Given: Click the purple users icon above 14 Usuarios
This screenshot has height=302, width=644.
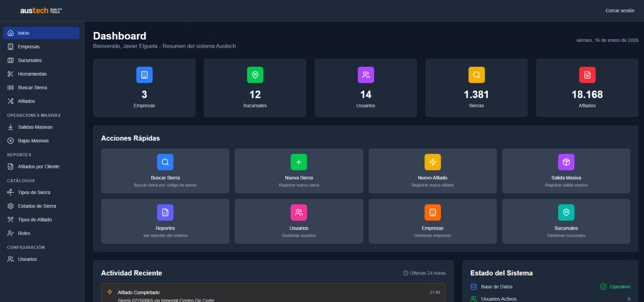Looking at the screenshot, I should [x=366, y=75].
